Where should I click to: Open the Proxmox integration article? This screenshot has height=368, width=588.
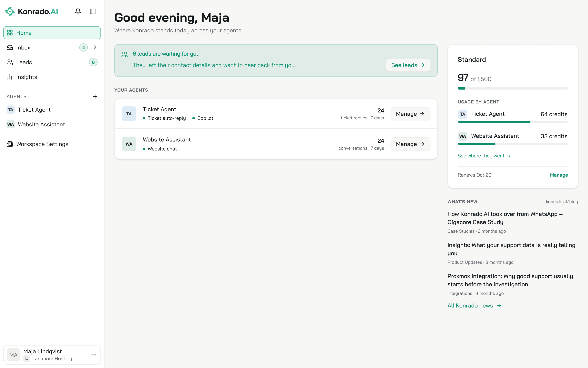510,280
